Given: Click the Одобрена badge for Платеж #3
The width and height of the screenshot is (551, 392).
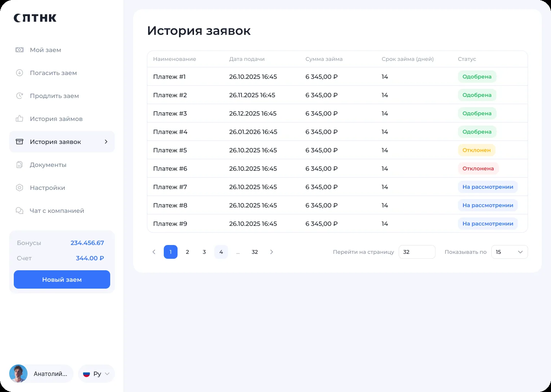Looking at the screenshot, I should tap(477, 113).
